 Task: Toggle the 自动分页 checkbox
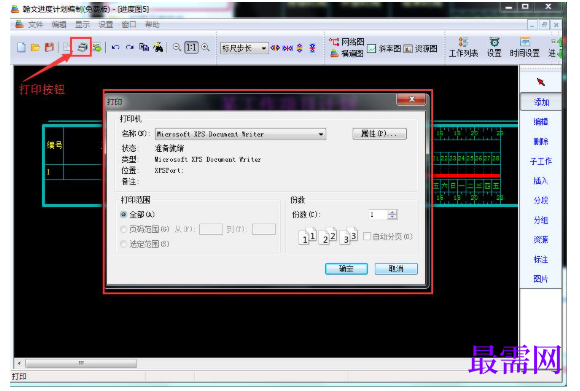367,236
